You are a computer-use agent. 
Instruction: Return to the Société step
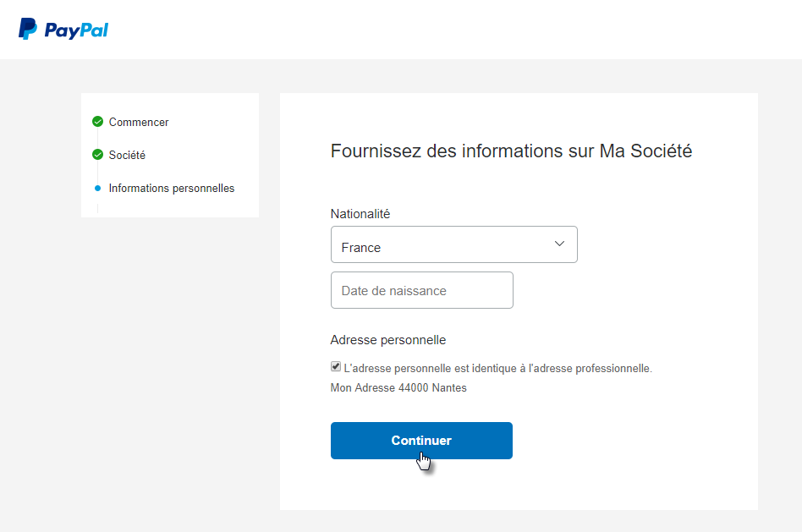click(x=126, y=155)
